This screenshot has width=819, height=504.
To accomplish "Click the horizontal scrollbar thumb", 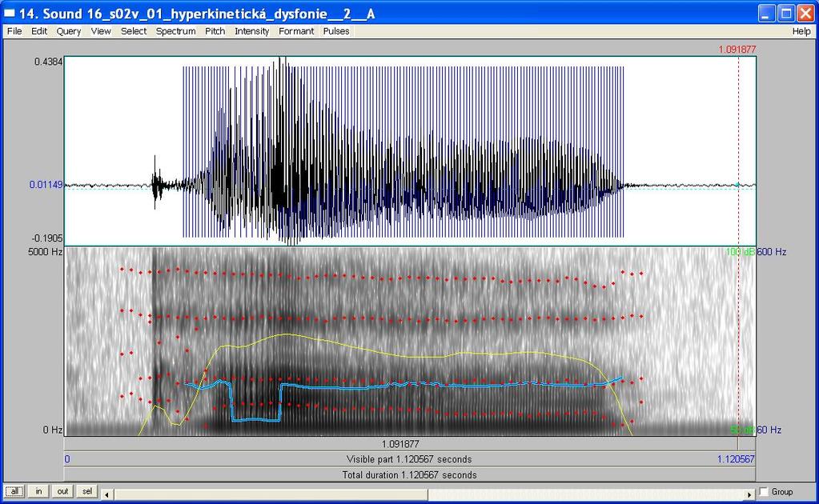I will [x=270, y=494].
